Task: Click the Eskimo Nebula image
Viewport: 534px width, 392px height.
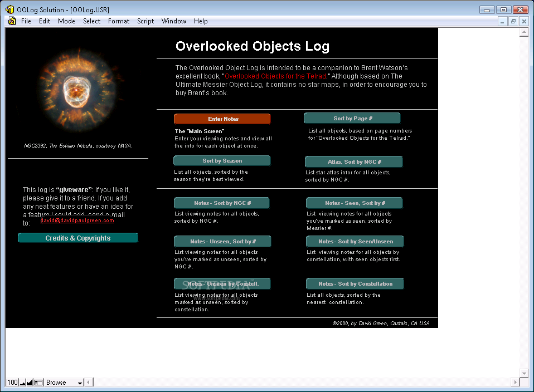Action: tap(78, 90)
